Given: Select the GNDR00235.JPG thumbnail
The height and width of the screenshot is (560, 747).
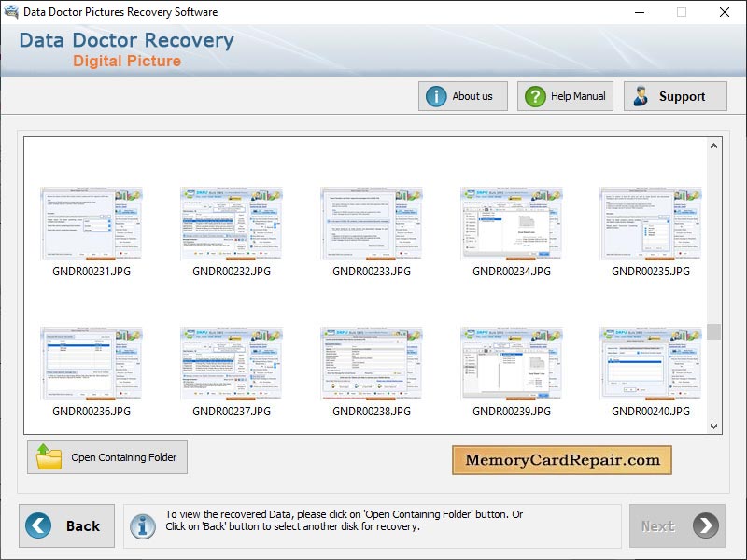Looking at the screenshot, I should [x=653, y=222].
